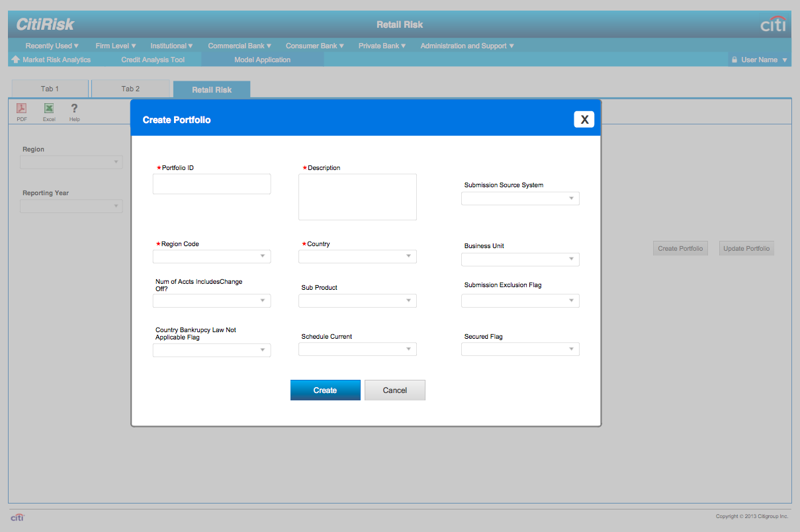This screenshot has height=532, width=800.
Task: Select Credit Analysis Tool in the sub-navigation
Action: click(x=153, y=60)
